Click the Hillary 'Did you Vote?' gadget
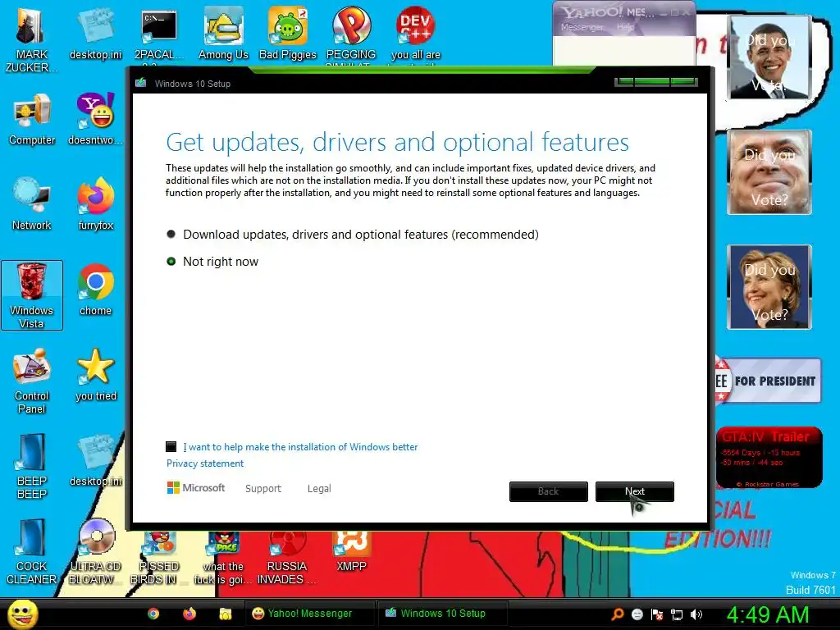This screenshot has width=840, height=630. 769,287
